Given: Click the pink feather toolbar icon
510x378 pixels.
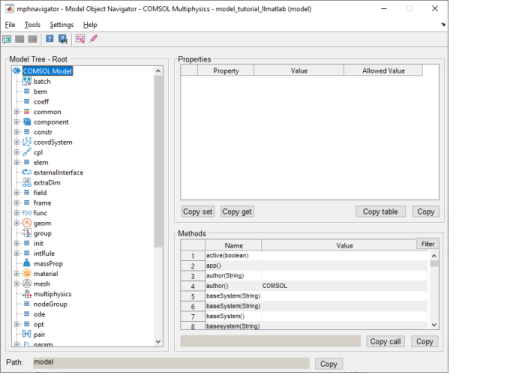Looking at the screenshot, I should tap(93, 39).
